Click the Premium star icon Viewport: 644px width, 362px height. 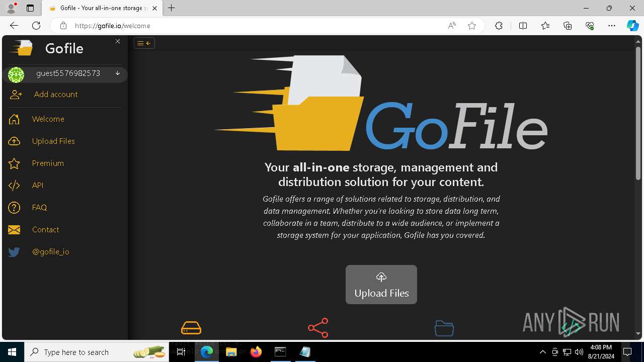pos(14,163)
